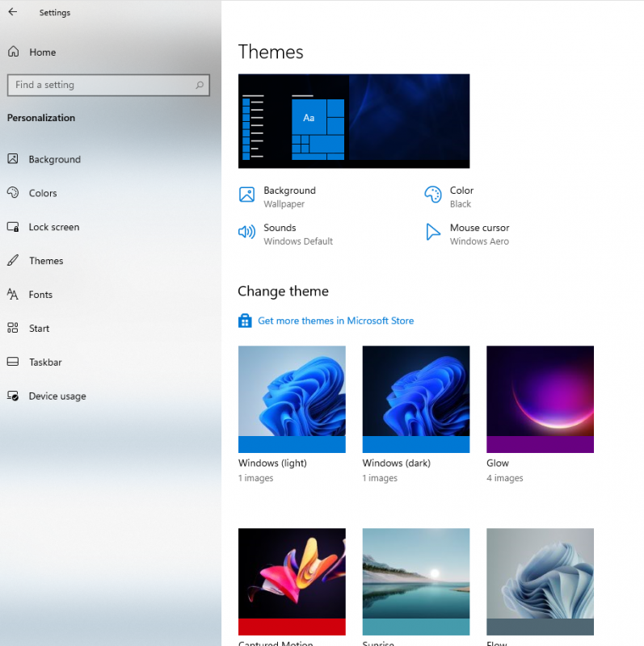Click the Start tiles icon in sidebar
The image size is (644, 646).
pos(13,328)
